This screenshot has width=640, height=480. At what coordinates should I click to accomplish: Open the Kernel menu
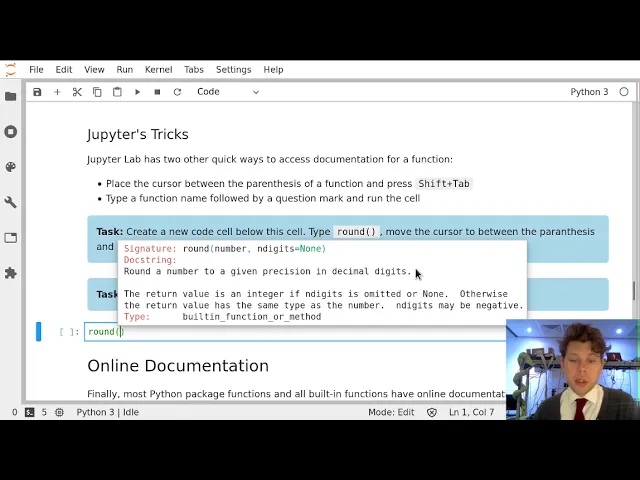coord(158,69)
